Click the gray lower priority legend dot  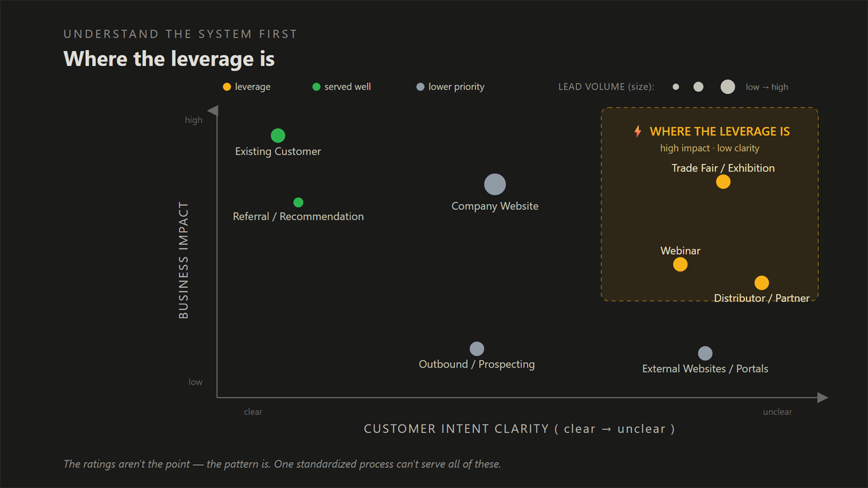pos(420,87)
